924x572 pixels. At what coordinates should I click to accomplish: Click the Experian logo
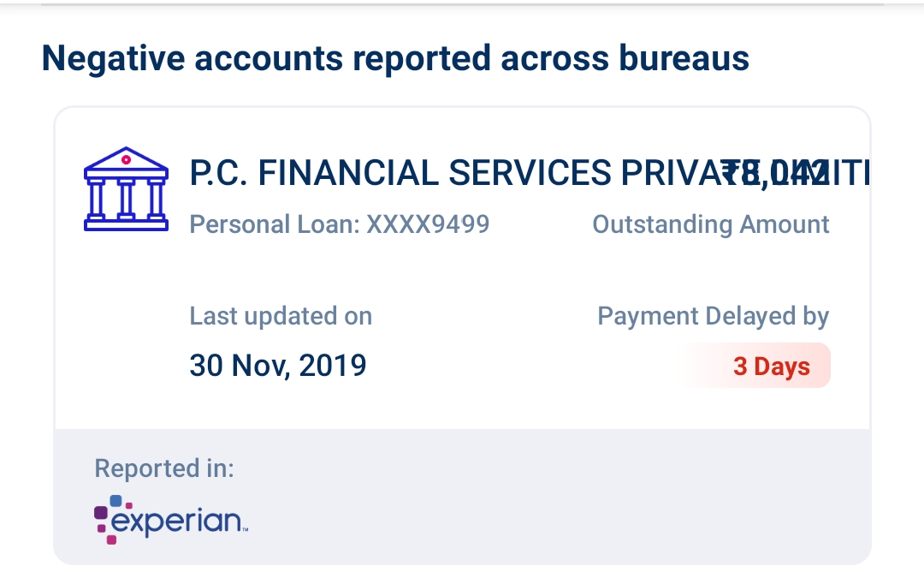[x=170, y=519]
